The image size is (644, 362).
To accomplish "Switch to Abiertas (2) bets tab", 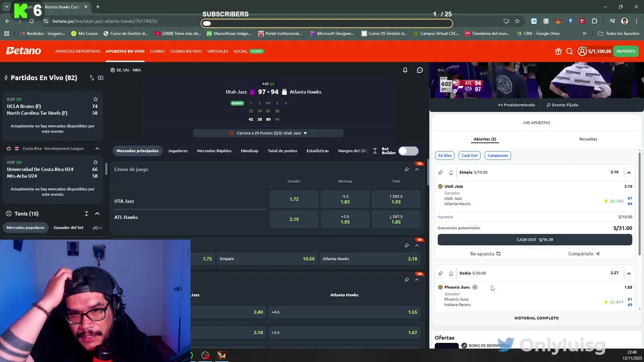I will [485, 139].
